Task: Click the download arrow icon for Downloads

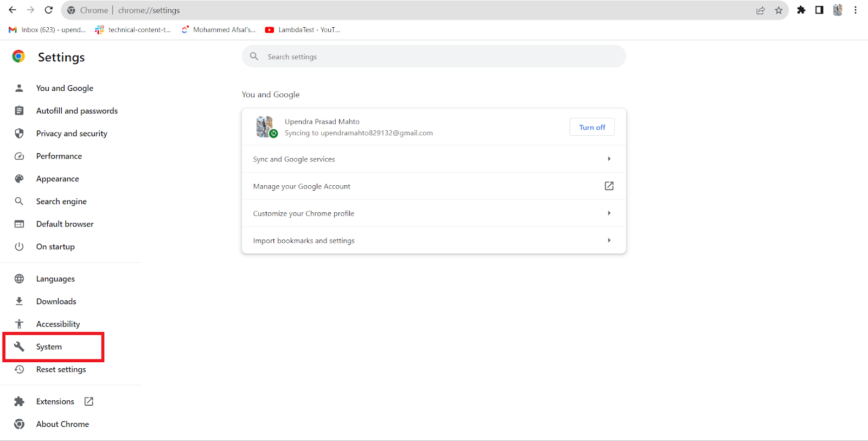Action: (19, 301)
